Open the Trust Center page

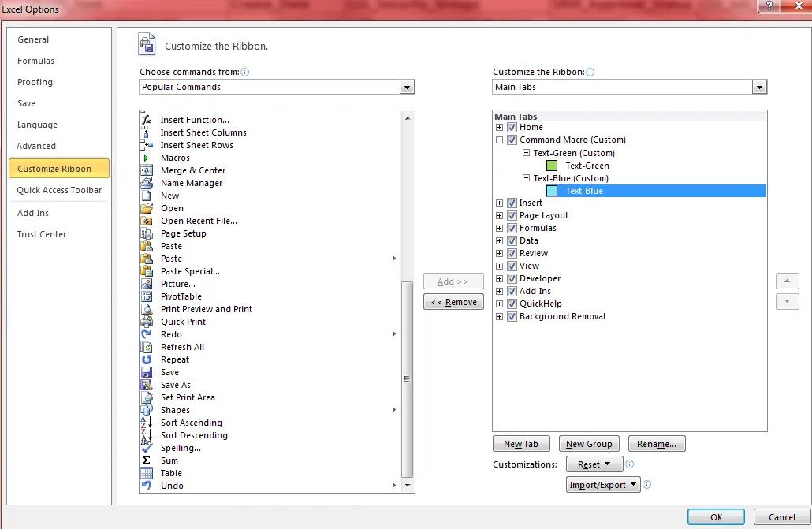[x=42, y=234]
